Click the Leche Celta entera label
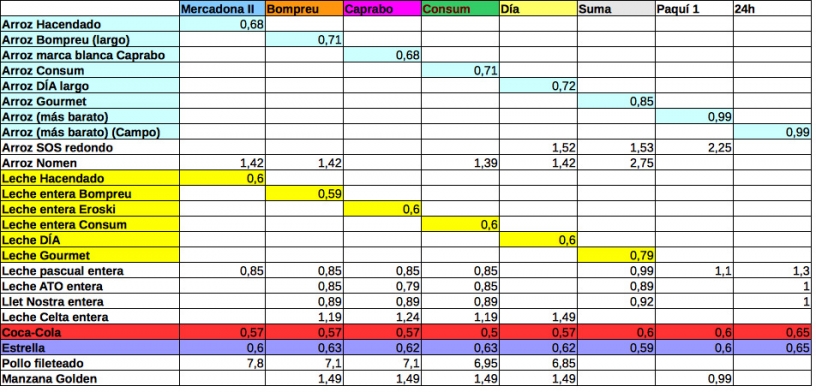This screenshot has width=816, height=392. (x=90, y=317)
